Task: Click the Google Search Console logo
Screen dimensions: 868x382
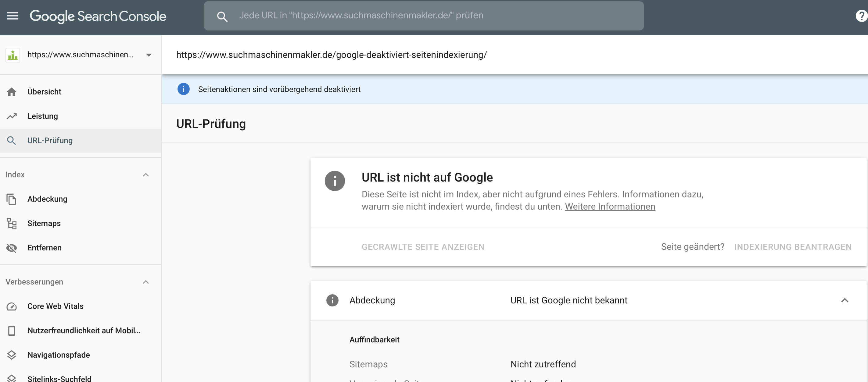Action: (98, 16)
